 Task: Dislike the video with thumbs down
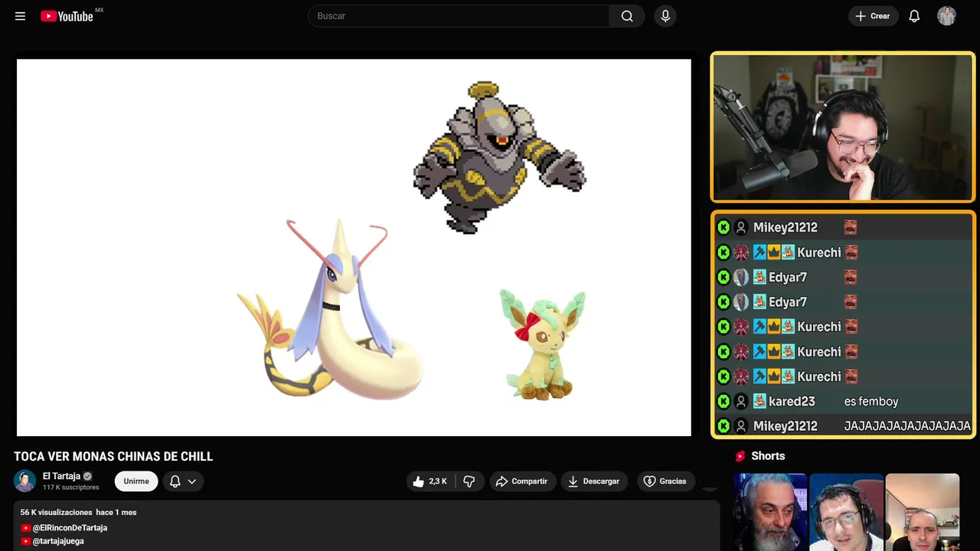[x=469, y=481]
